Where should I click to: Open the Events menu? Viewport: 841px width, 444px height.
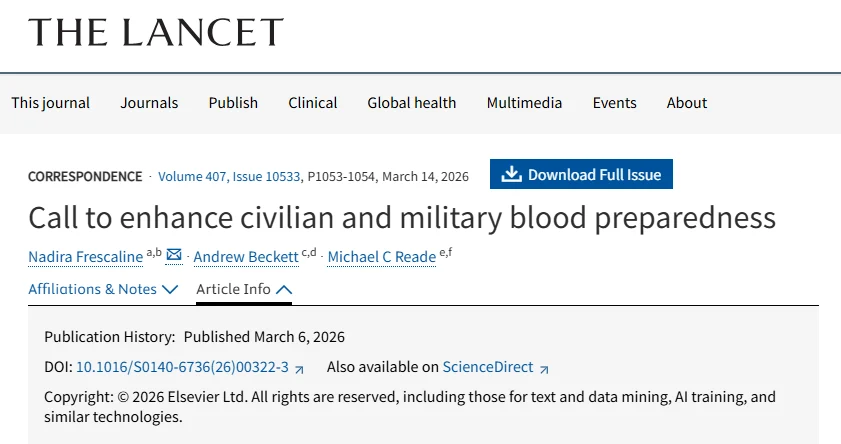pyautogui.click(x=614, y=103)
